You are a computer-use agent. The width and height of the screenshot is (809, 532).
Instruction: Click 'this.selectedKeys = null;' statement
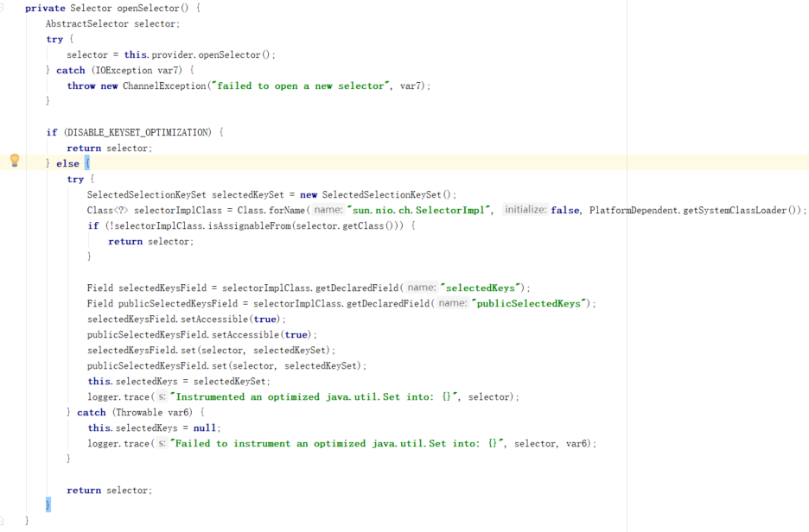tap(154, 427)
